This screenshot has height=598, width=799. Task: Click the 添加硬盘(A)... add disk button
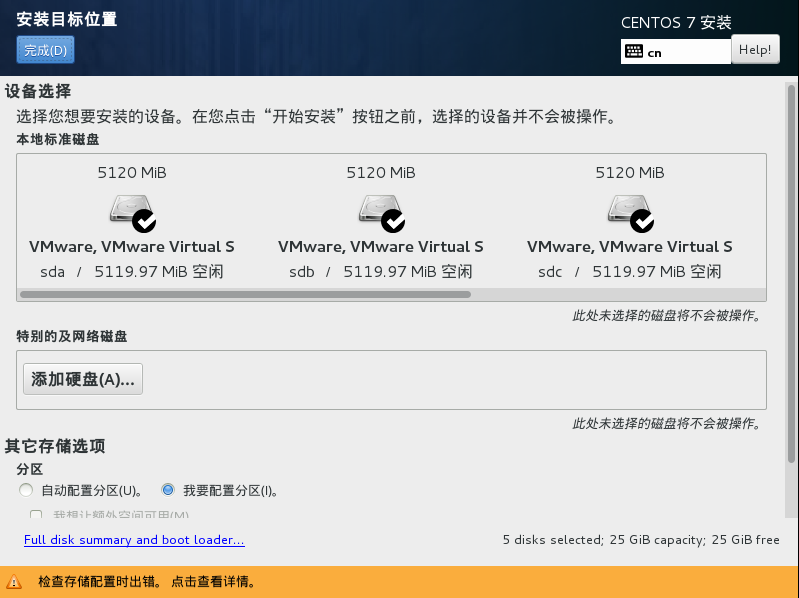click(x=83, y=379)
